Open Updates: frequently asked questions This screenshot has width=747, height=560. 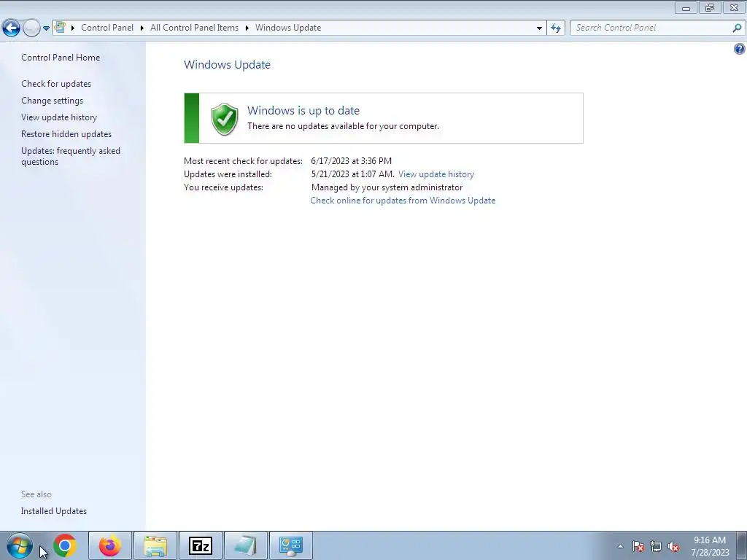click(x=71, y=156)
